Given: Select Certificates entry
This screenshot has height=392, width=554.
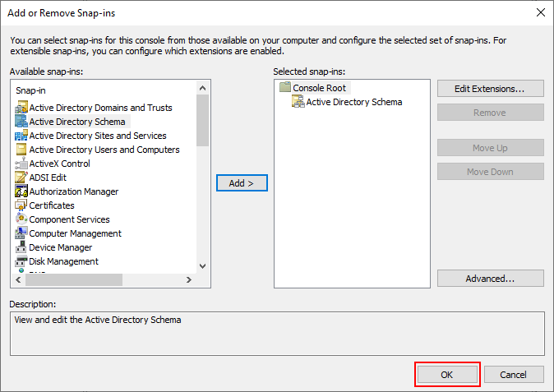Looking at the screenshot, I should point(52,205).
